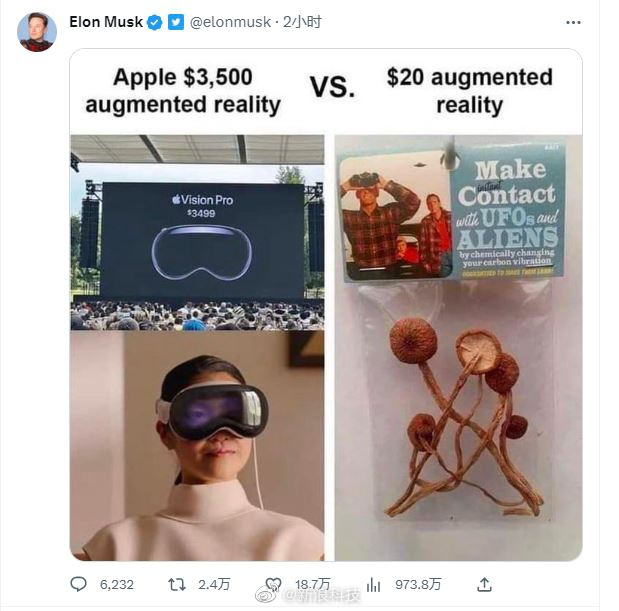The image size is (619, 611).
Task: Click the 973.8万 views count
Action: pos(418,584)
